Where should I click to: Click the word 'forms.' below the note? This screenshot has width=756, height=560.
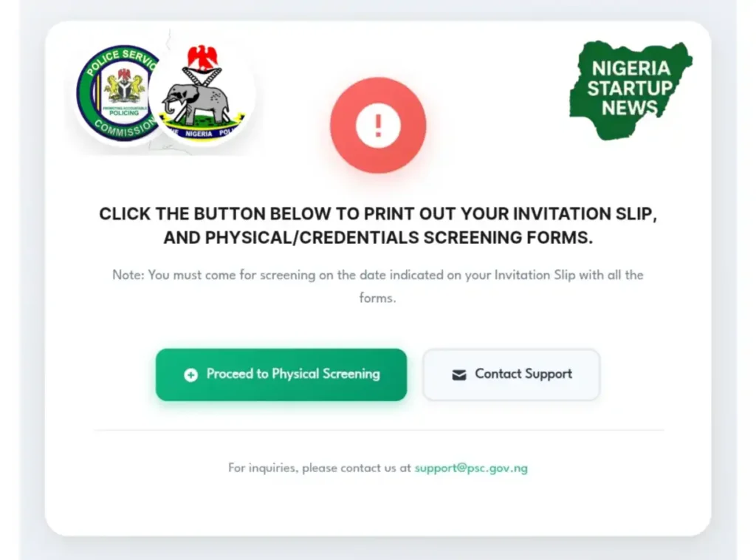click(x=377, y=298)
